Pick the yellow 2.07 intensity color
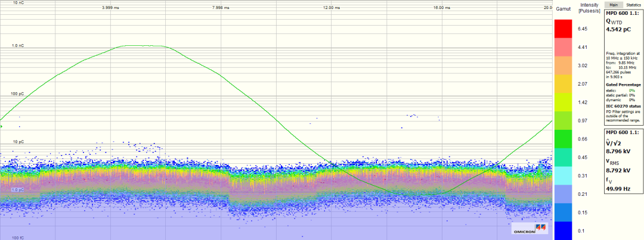 [563, 84]
